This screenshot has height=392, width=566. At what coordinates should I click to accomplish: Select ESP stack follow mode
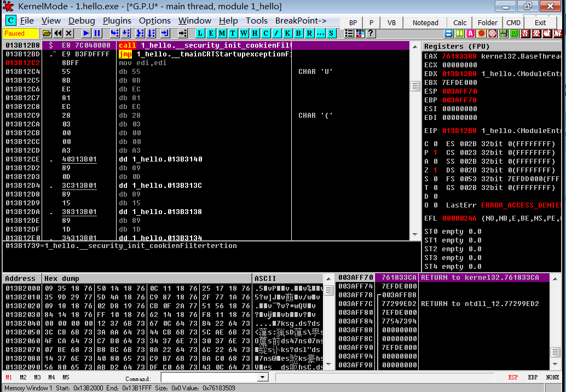coord(513,377)
